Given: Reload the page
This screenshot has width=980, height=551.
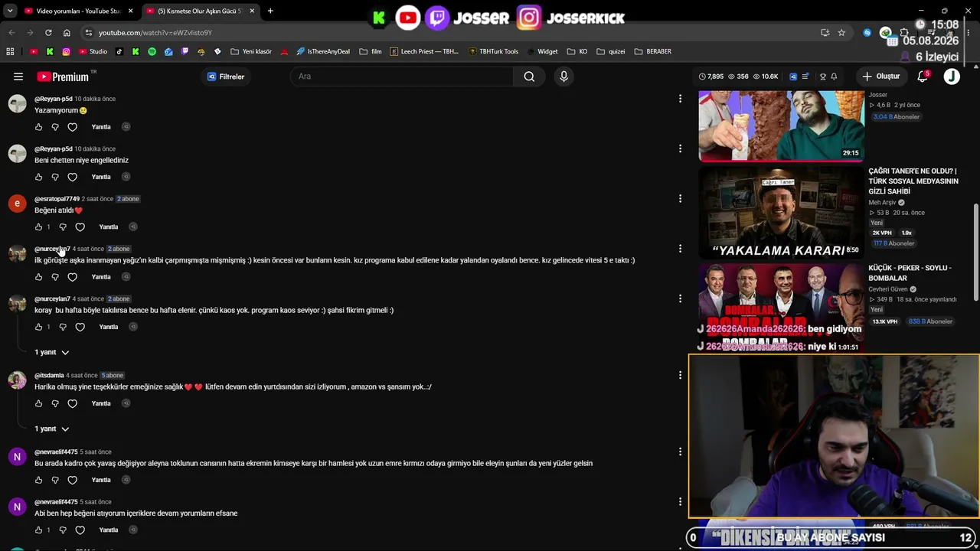Looking at the screenshot, I should 48,33.
